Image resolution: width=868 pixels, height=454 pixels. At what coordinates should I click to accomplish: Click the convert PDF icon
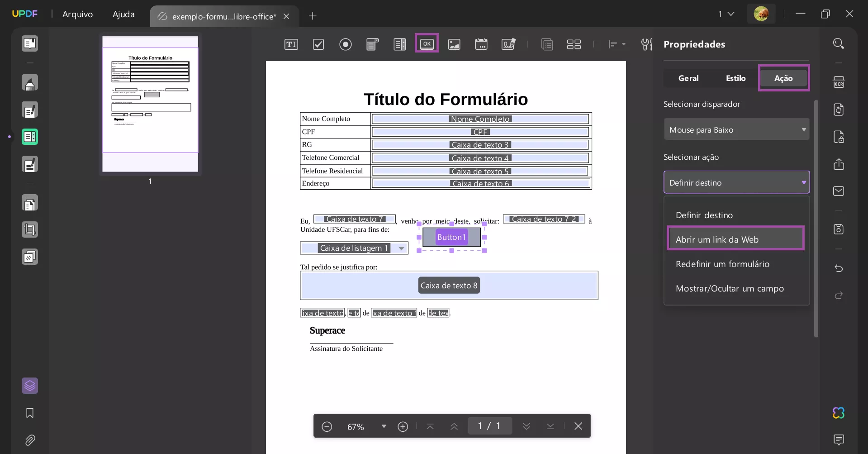[x=839, y=110]
